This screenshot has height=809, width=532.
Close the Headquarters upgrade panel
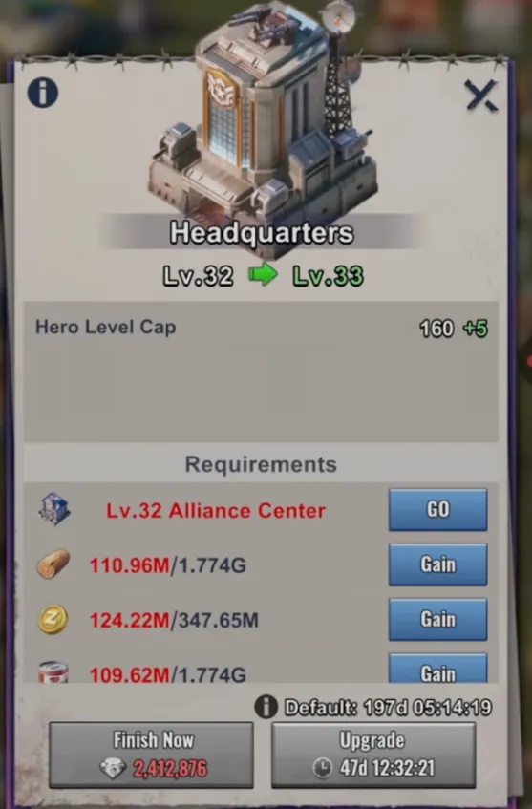[x=481, y=96]
